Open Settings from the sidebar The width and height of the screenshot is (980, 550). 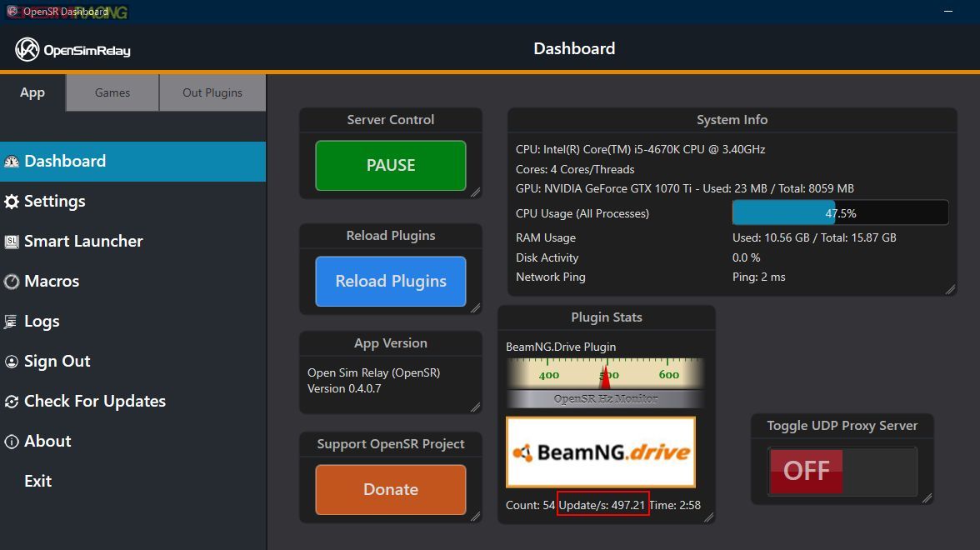132,202
